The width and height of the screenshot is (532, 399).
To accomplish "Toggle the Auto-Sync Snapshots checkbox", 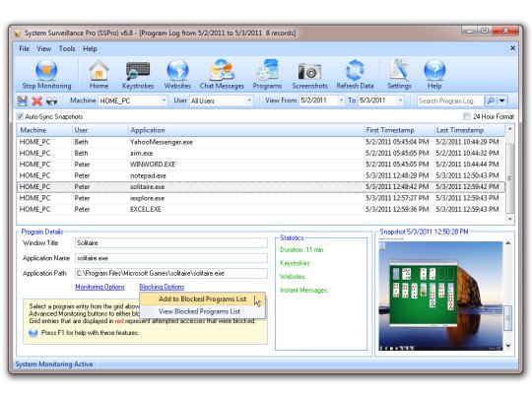I will coord(20,116).
